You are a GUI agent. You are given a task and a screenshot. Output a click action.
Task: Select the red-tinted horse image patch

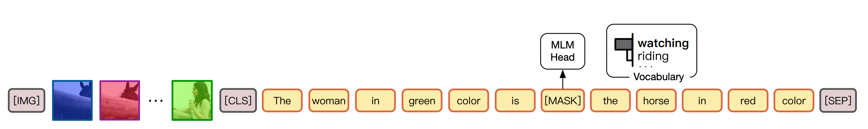coord(120,100)
